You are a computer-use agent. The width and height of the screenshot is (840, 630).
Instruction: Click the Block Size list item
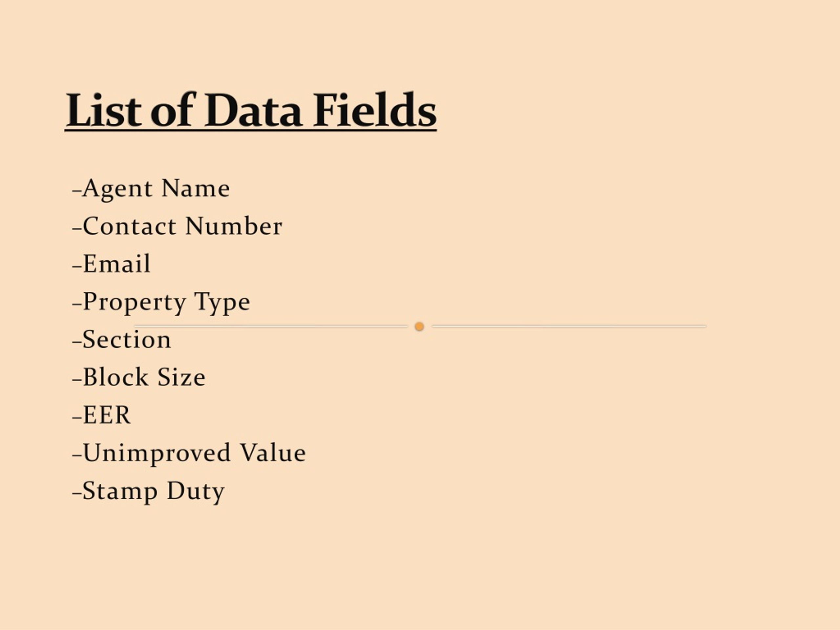tap(139, 377)
